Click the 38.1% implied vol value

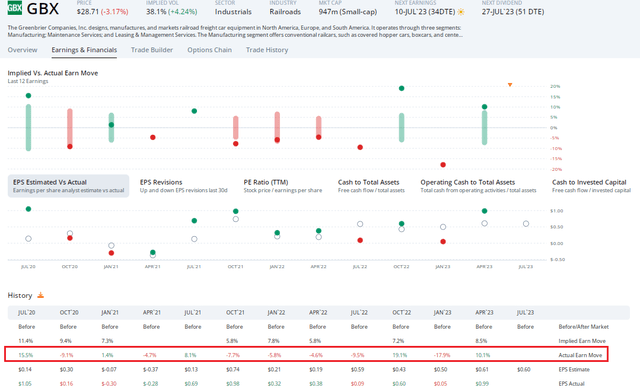pyautogui.click(x=157, y=12)
